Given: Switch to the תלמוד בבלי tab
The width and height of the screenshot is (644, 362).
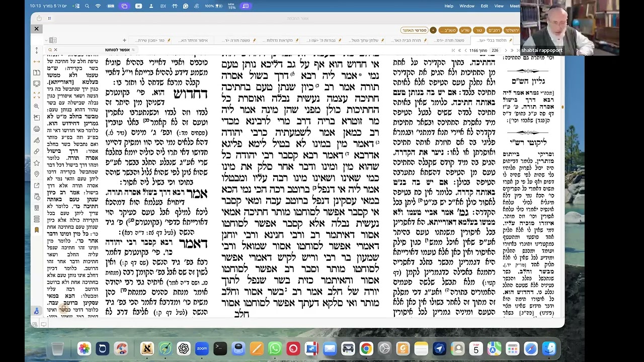Looking at the screenshot, I should (x=493, y=40).
